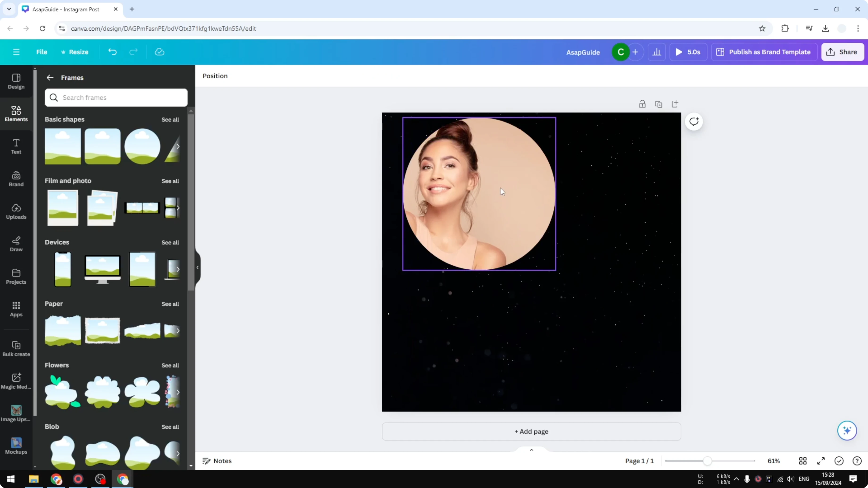Open File Explorer in taskbar
Viewport: 868px width, 488px height.
point(34,479)
